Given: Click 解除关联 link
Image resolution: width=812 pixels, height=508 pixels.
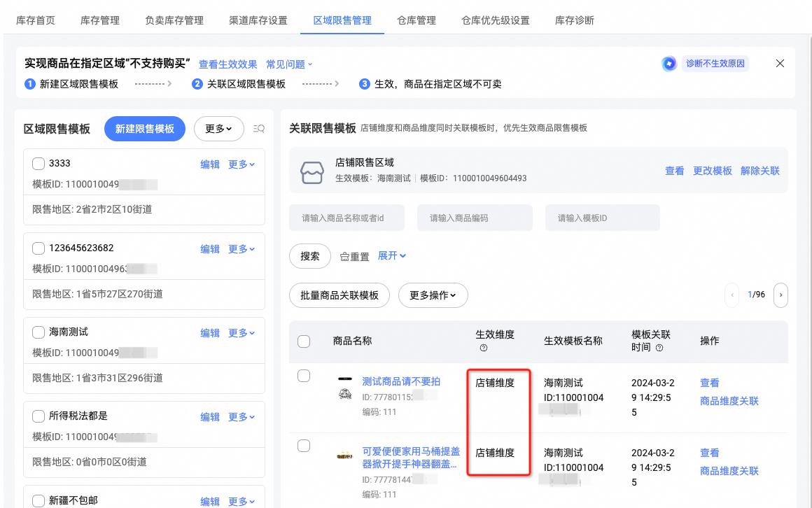Looking at the screenshot, I should 759,171.
